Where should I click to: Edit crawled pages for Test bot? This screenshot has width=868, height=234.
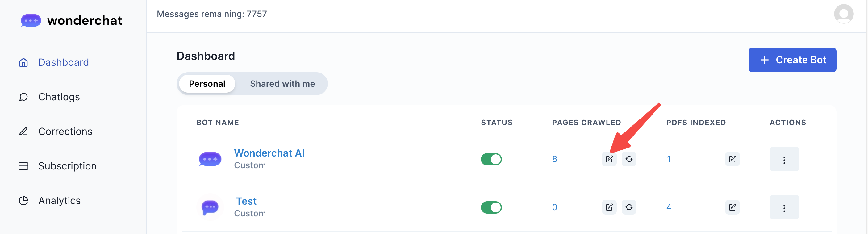(x=609, y=207)
